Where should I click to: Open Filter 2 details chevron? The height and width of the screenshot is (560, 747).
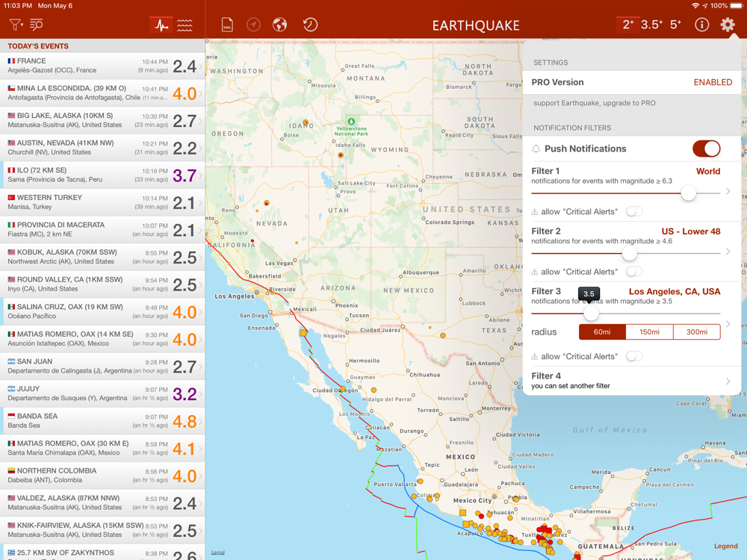(x=728, y=252)
